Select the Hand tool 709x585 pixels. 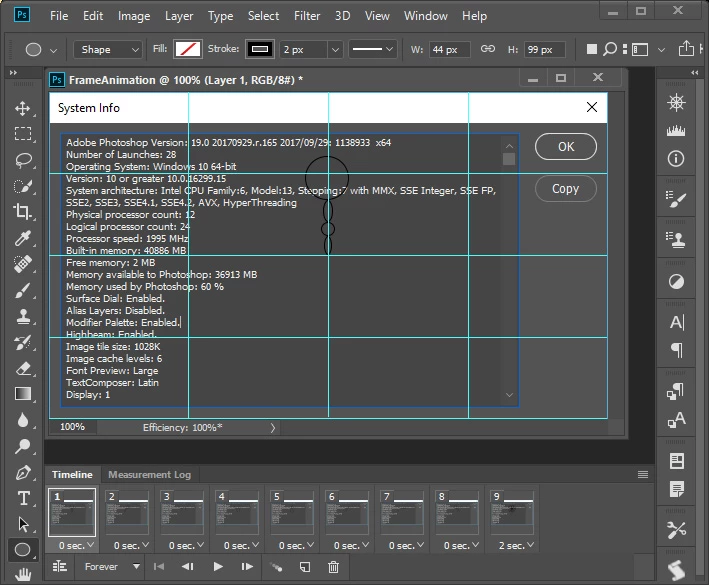[23, 574]
